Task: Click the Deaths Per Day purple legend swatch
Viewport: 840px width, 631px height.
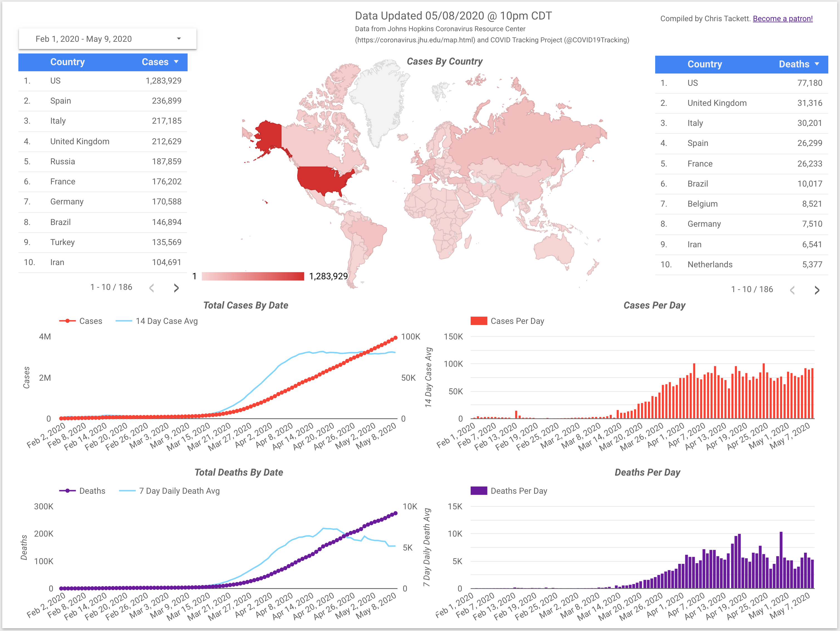Action: (x=478, y=491)
